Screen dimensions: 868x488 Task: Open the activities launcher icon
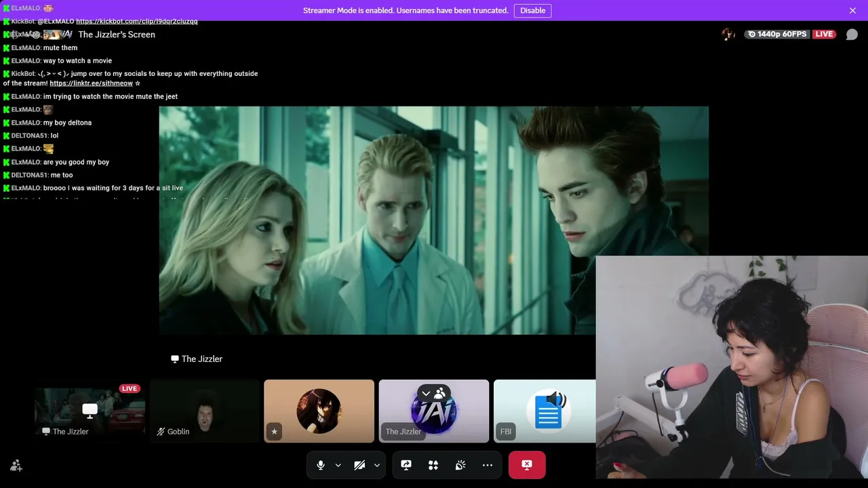click(433, 465)
